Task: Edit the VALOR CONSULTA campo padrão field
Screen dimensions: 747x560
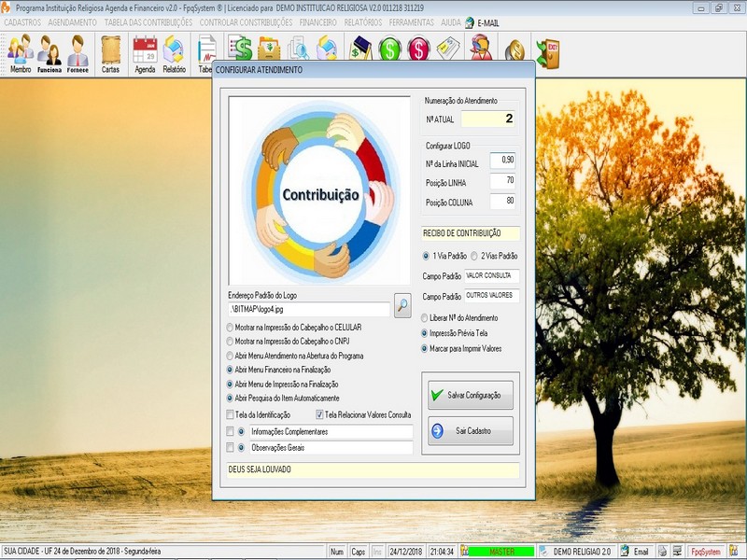Action: tap(492, 275)
